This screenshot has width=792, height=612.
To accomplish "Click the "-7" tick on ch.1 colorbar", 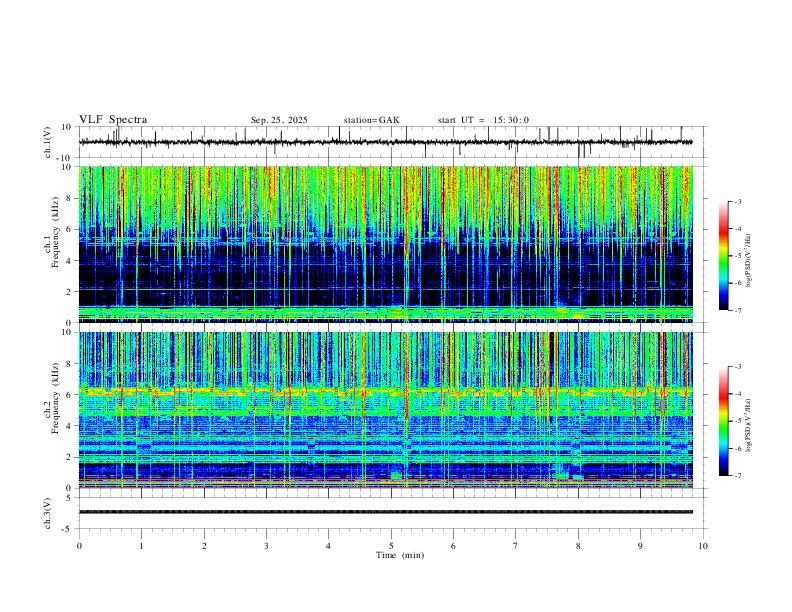I will pos(737,311).
